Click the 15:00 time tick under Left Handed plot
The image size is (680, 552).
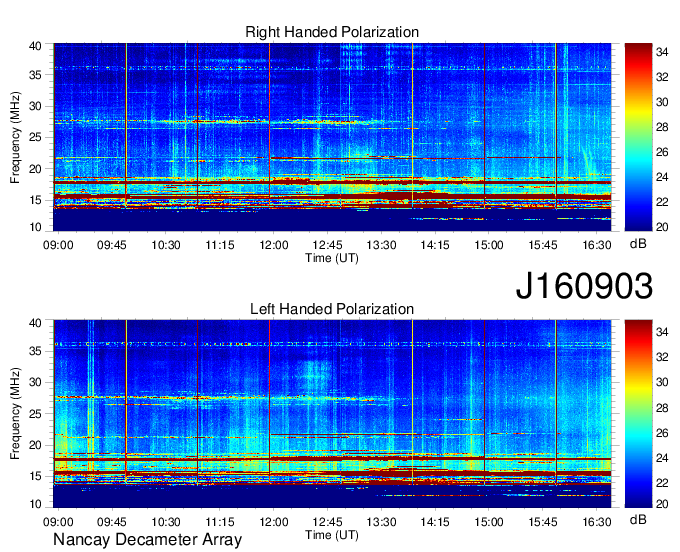click(x=489, y=522)
